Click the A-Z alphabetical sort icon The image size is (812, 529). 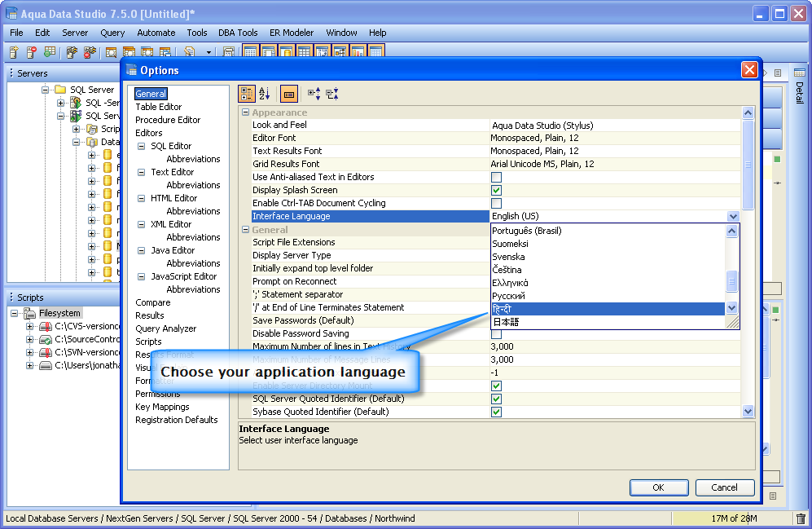pos(265,94)
